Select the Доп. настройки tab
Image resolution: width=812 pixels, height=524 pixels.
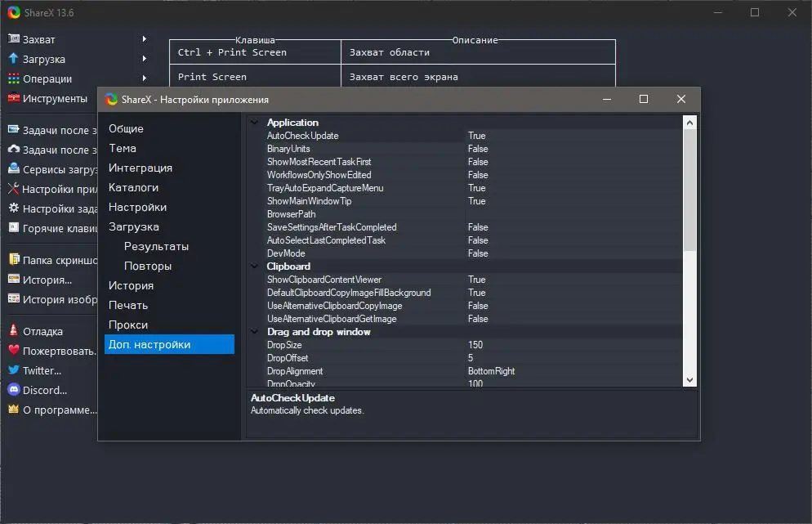[169, 344]
